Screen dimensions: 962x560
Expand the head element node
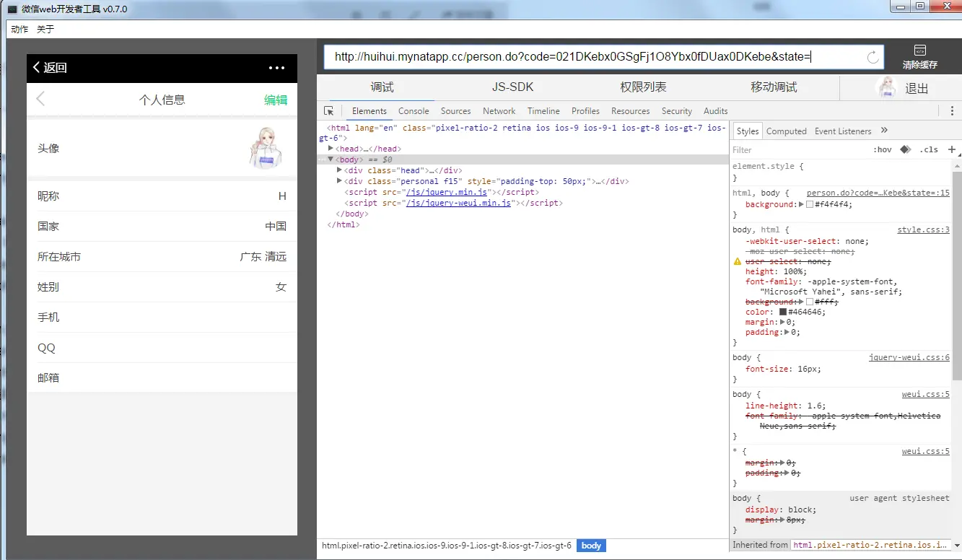pyautogui.click(x=331, y=149)
